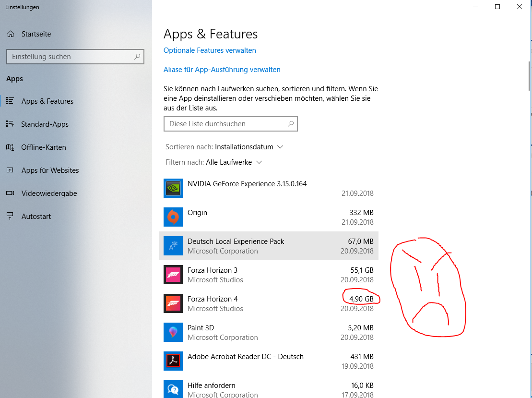532x398 pixels.
Task: Open Aliase für App-Ausführung verwalten link
Action: [x=222, y=70]
